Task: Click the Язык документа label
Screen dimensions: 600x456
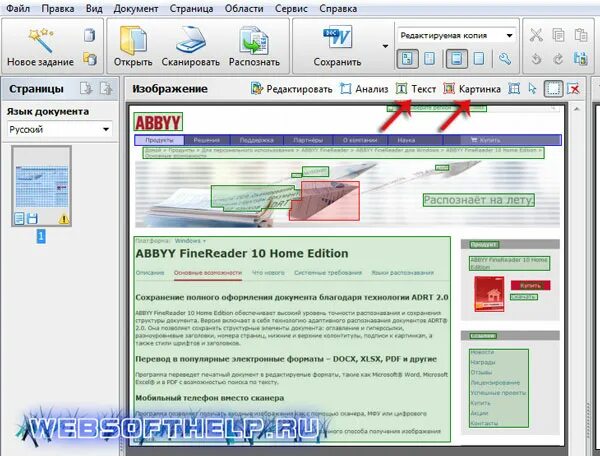Action: [48, 111]
